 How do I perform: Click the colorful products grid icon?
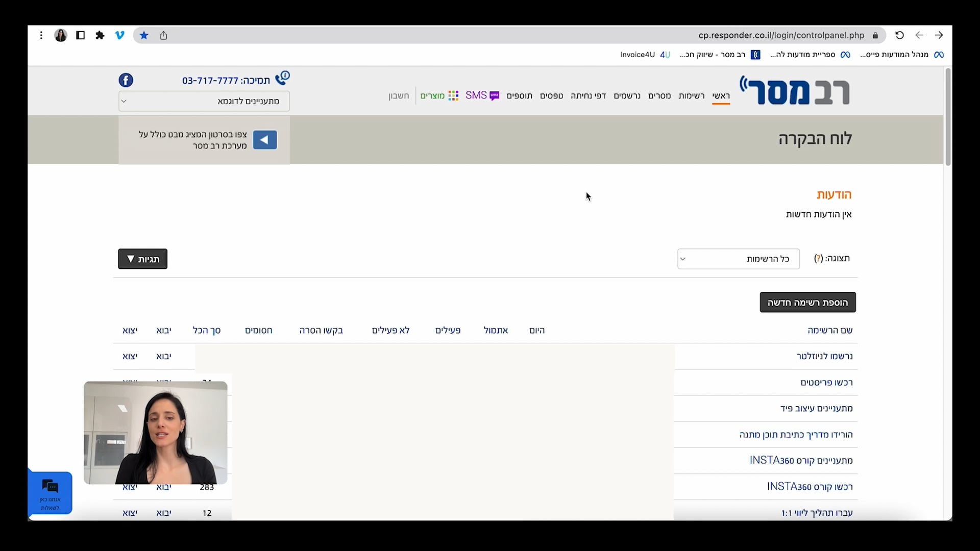(x=453, y=95)
